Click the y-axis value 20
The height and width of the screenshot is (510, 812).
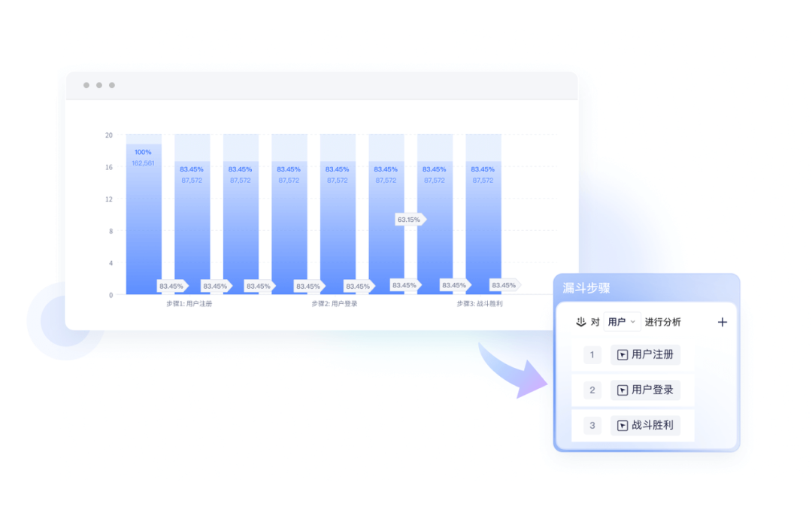coord(109,135)
